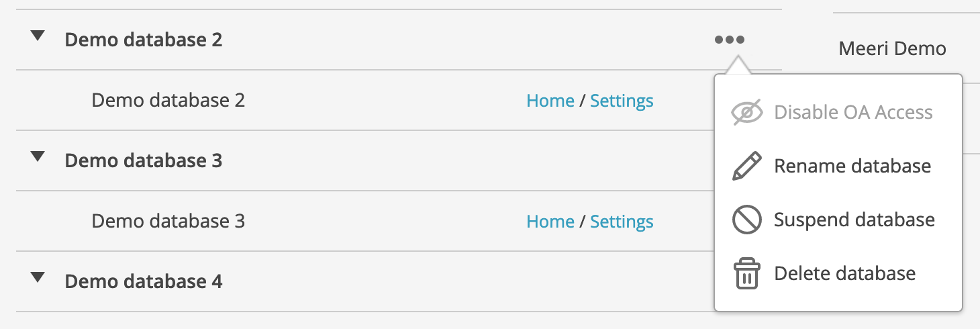Select the indented Demo database 3 child row
The image size is (980, 329).
tap(168, 222)
